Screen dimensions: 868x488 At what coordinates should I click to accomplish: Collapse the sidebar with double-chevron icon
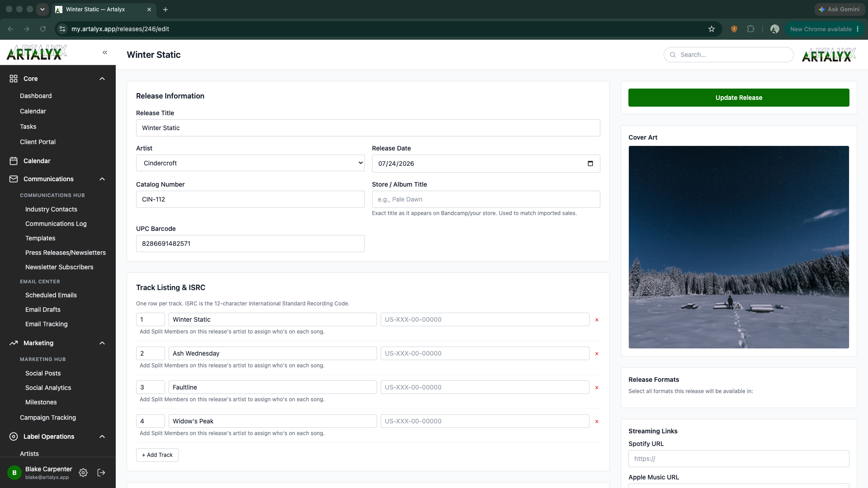(x=105, y=52)
